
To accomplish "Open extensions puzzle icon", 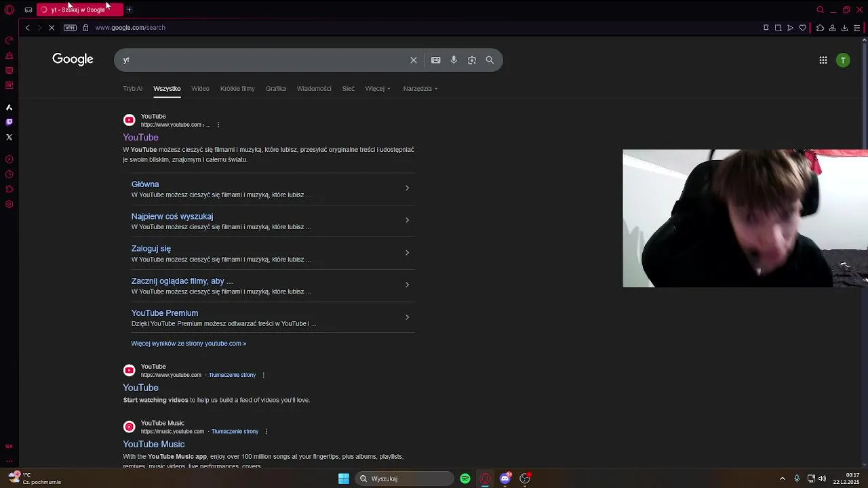I will pyautogui.click(x=820, y=28).
